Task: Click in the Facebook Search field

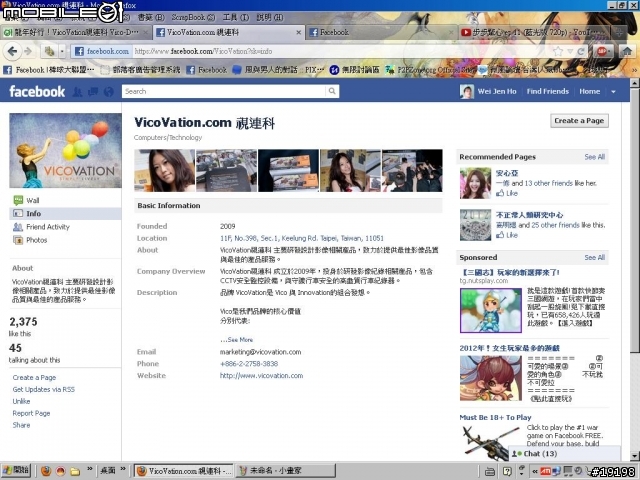Action: pyautogui.click(x=224, y=91)
